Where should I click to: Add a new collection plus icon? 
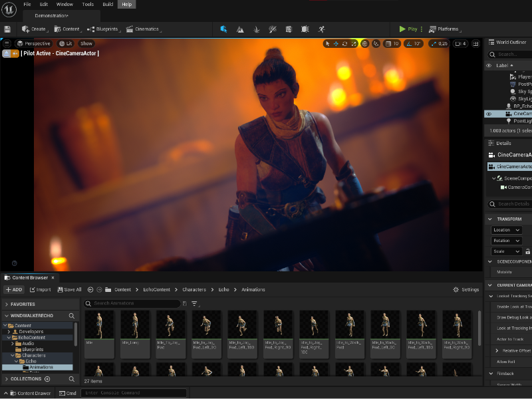[x=47, y=379]
